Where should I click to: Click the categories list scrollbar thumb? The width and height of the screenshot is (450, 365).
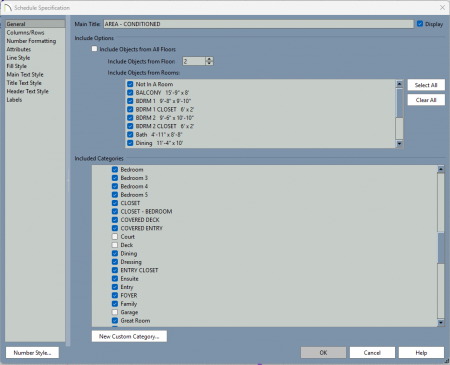[441, 248]
